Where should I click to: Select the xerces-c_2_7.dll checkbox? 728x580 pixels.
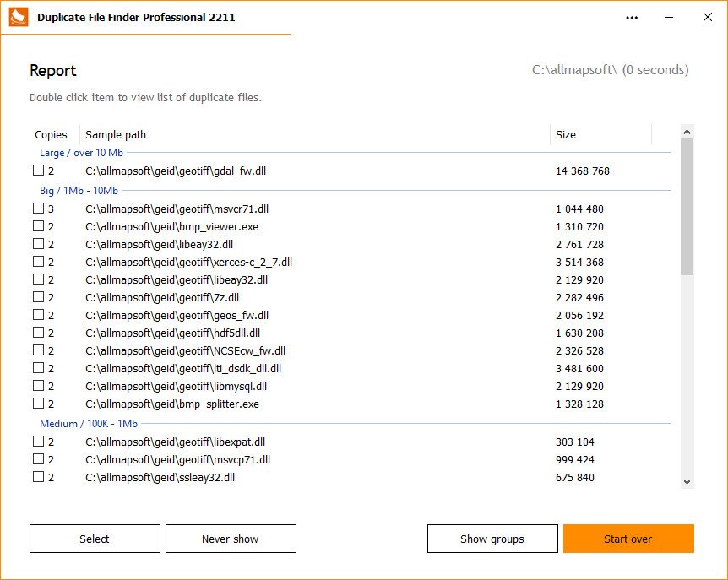tap(39, 262)
